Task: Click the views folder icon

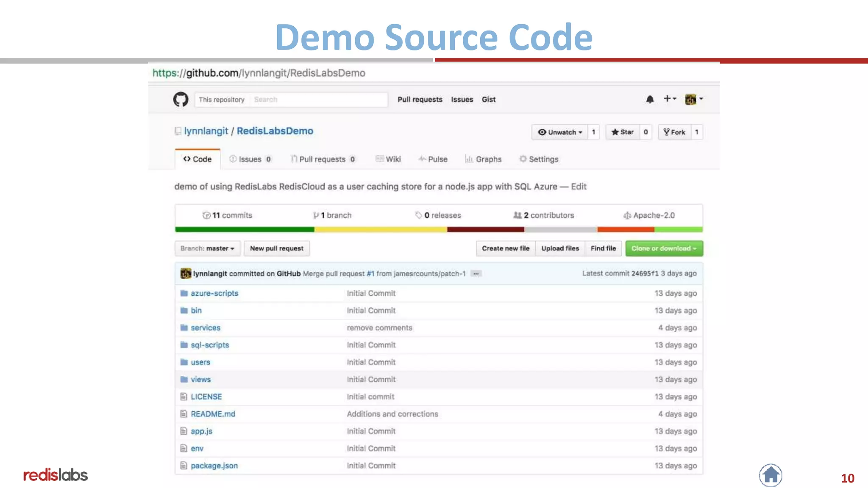Action: pos(184,380)
